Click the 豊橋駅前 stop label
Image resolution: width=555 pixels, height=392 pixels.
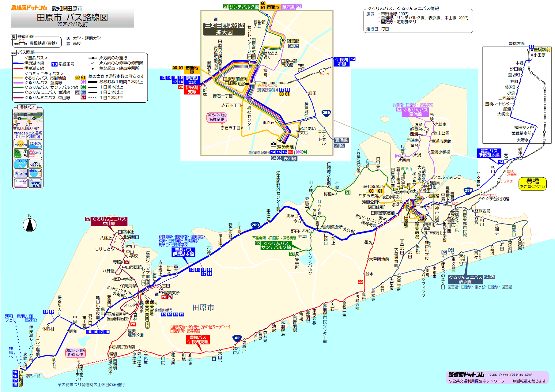tap(542, 50)
